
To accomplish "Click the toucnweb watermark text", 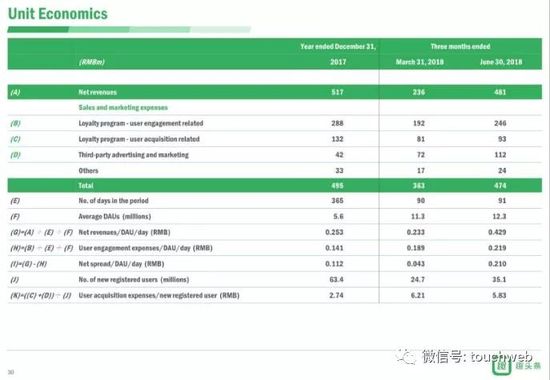I will (502, 356).
